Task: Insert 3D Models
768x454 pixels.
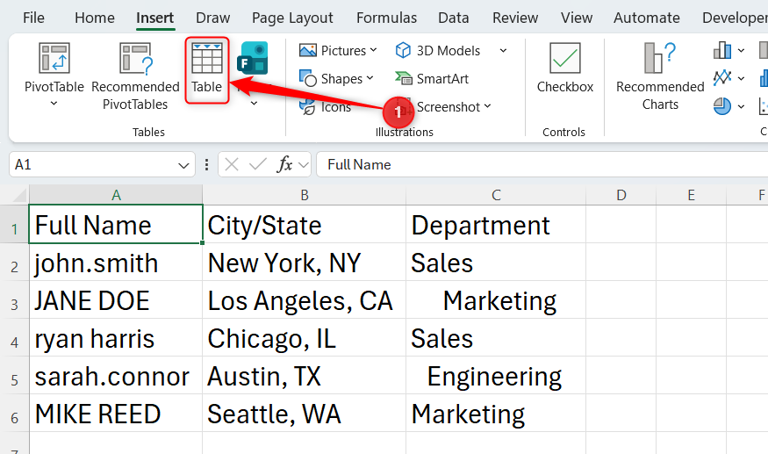Action: (x=438, y=50)
